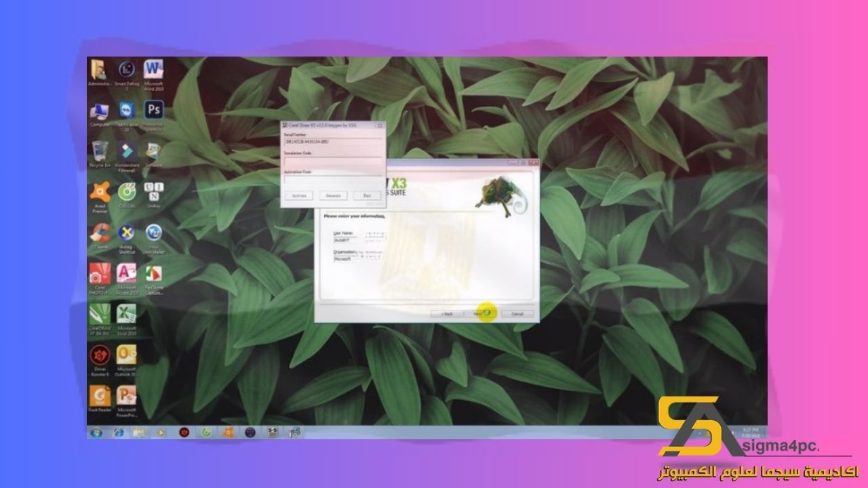The image size is (868, 488).
Task: Click Next in the Corel installer
Action: coord(481,314)
